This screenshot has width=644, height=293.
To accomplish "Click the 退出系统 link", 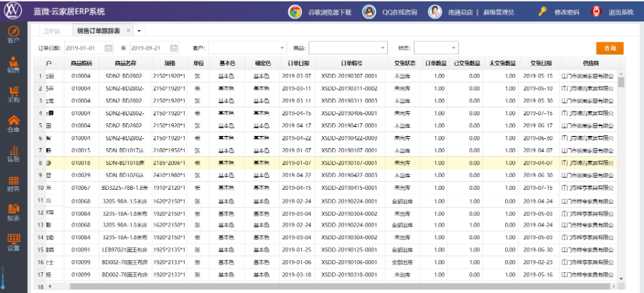I will point(620,12).
